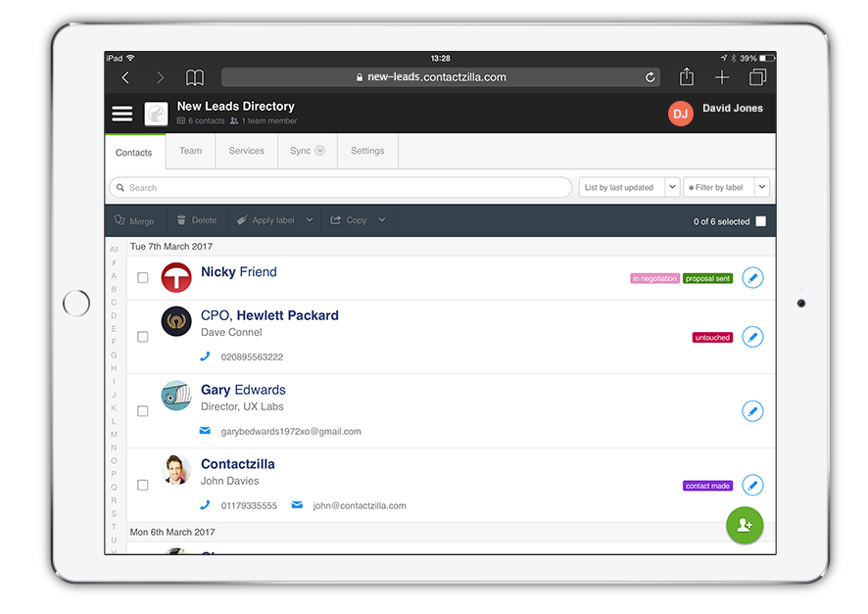The image size is (868, 614).
Task: Tick the checkbox for Nicky Friend
Action: point(143,278)
